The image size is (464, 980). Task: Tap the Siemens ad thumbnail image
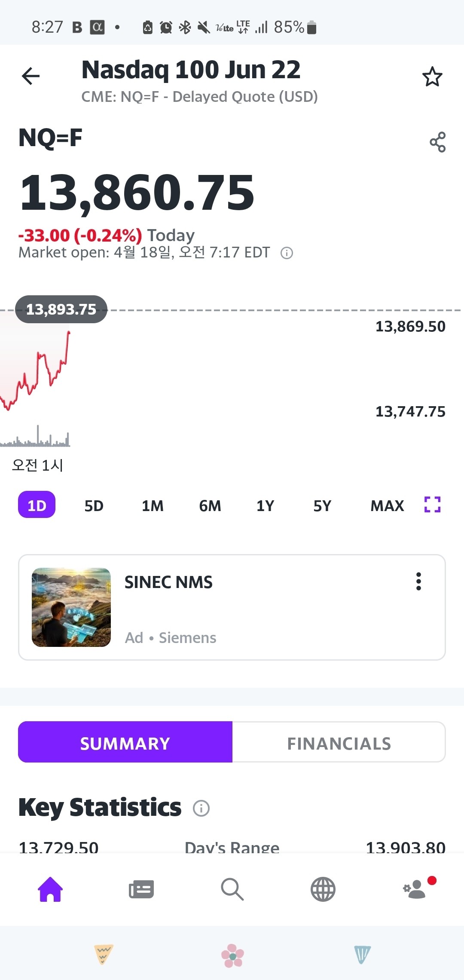tap(71, 607)
